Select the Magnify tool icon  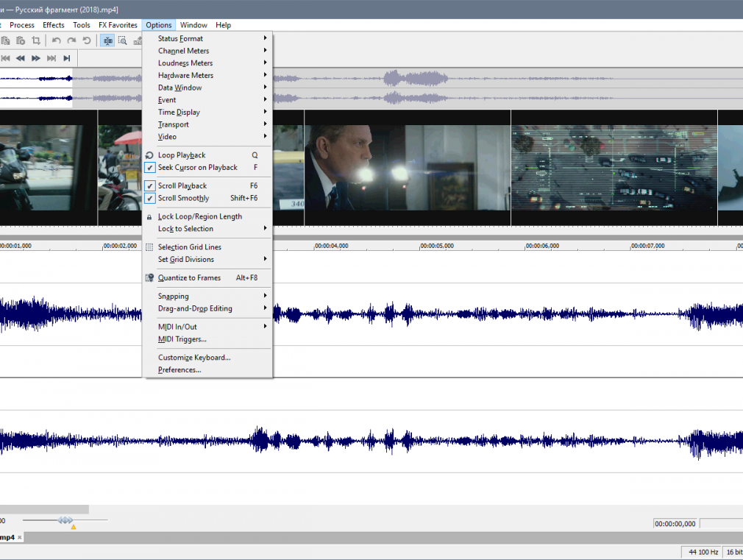click(123, 40)
